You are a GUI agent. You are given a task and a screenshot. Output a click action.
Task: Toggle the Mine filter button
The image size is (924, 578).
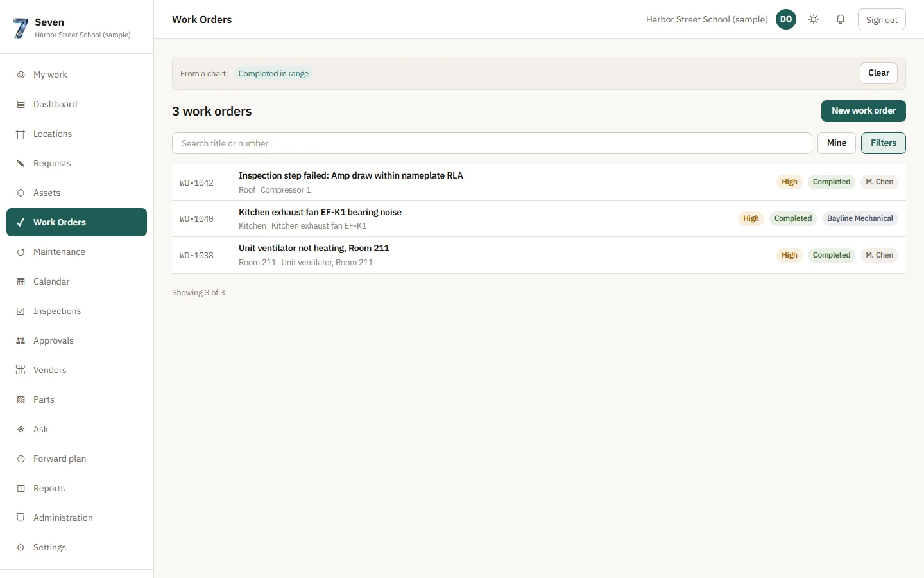(x=837, y=143)
